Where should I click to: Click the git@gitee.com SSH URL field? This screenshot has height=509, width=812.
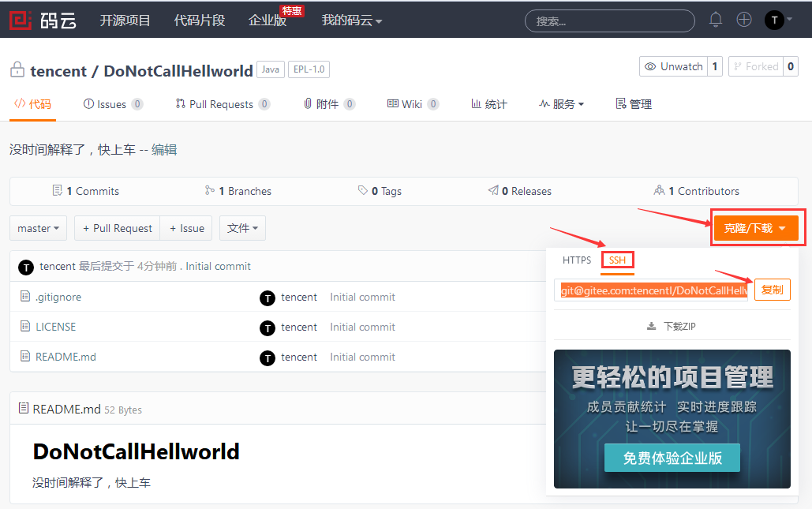tap(653, 290)
